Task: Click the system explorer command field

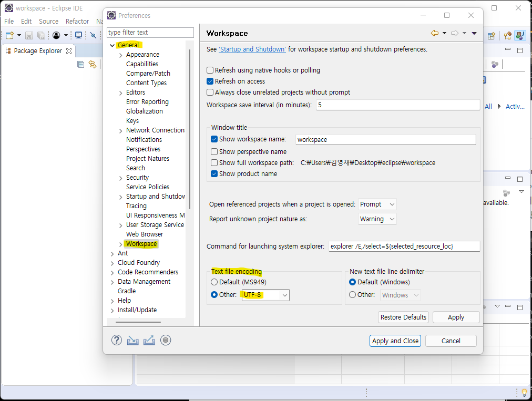Action: pos(404,246)
